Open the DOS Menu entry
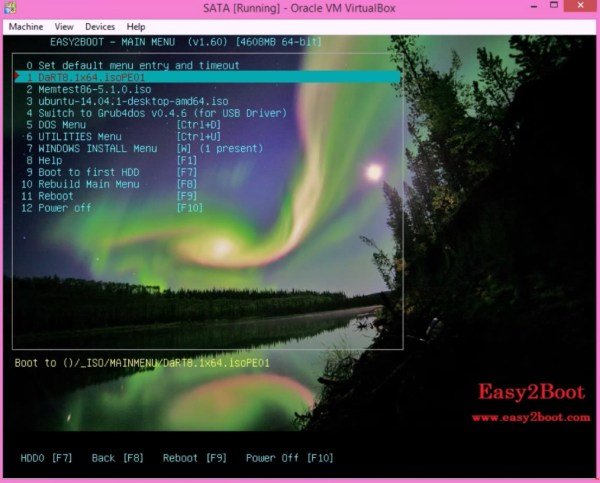Image resolution: width=600 pixels, height=483 pixels. pos(123,125)
